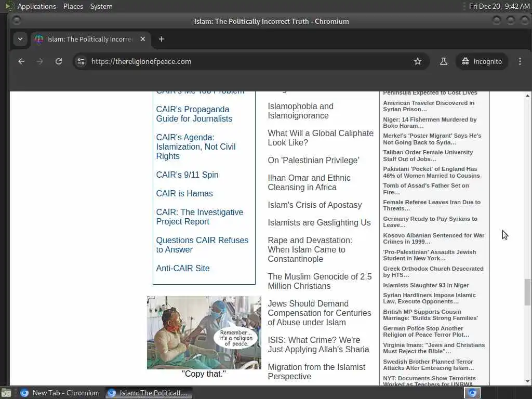Image resolution: width=532 pixels, height=399 pixels.
Task: Switch to New Tab - Chromium taskbar window
Action: (x=60, y=393)
